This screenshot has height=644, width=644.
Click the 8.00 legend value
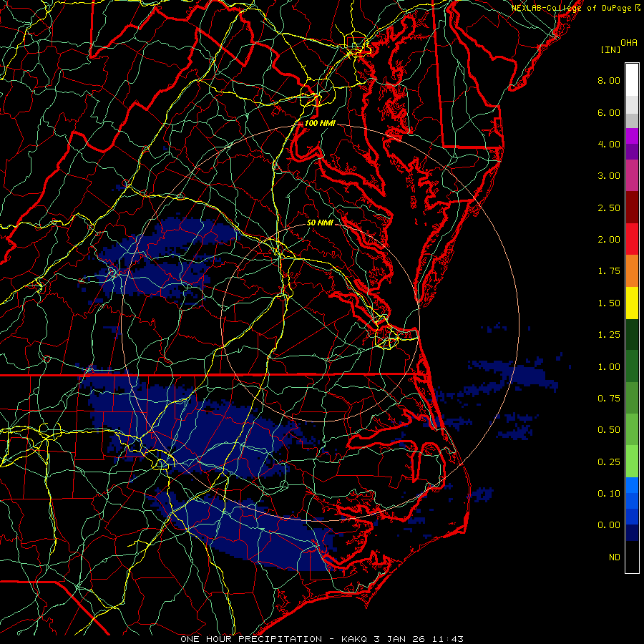[x=609, y=80]
